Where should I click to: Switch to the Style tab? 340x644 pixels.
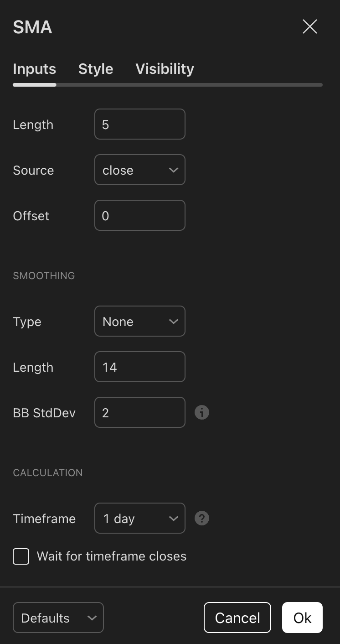[96, 69]
